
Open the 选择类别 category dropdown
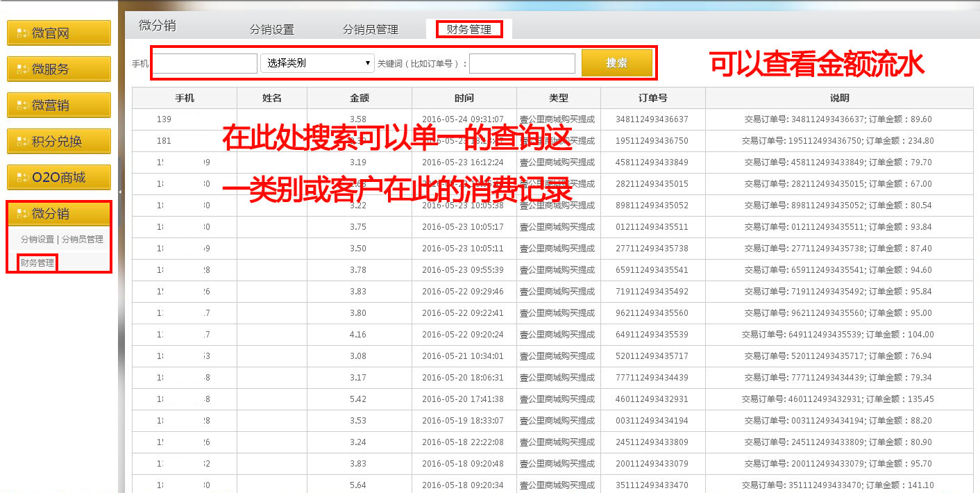pos(317,63)
